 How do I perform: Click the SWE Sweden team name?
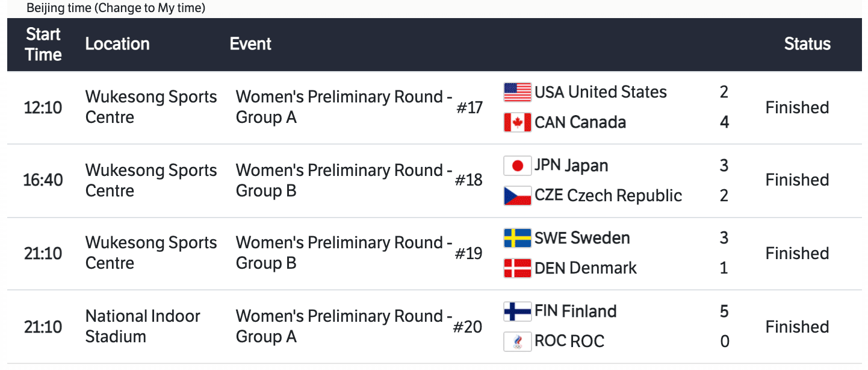pos(582,238)
